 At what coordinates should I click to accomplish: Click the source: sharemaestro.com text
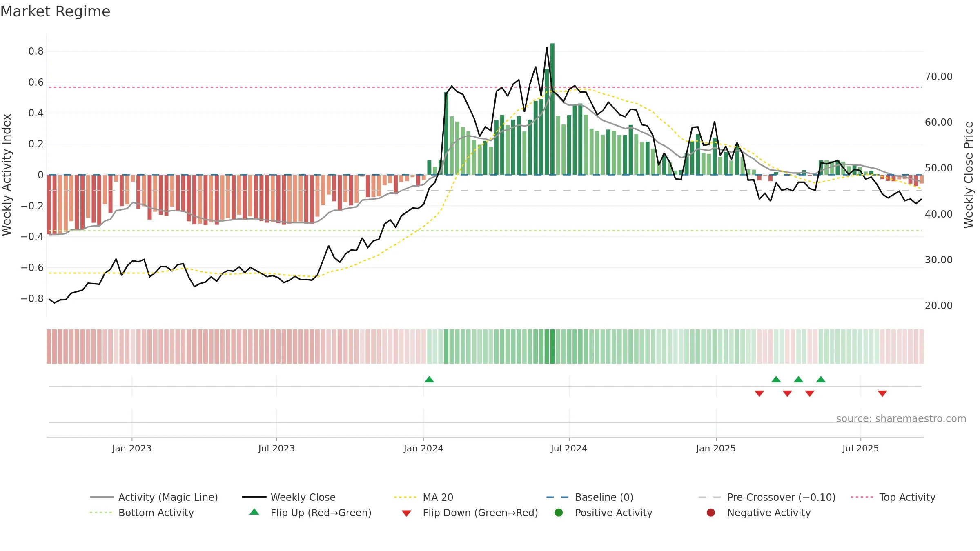901,418
